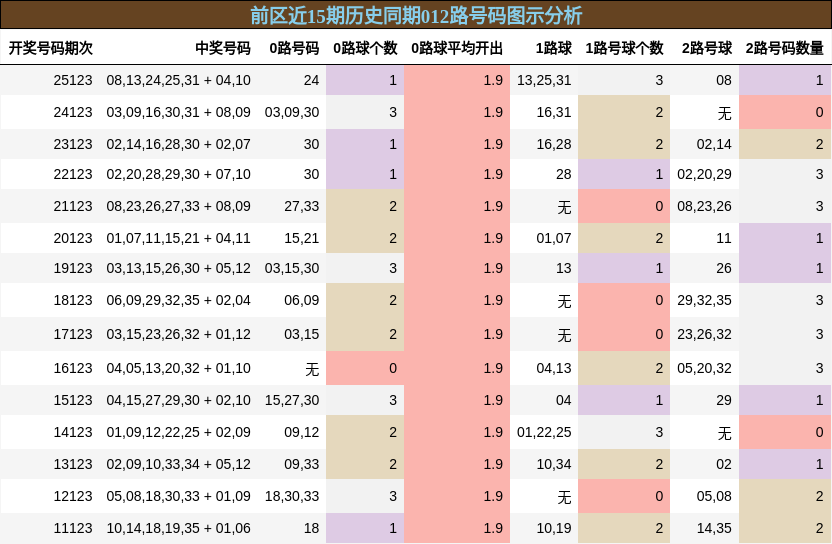This screenshot has height=544, width=832.
Task: Click the 1路球 cell 04,13
Action: pyautogui.click(x=553, y=368)
